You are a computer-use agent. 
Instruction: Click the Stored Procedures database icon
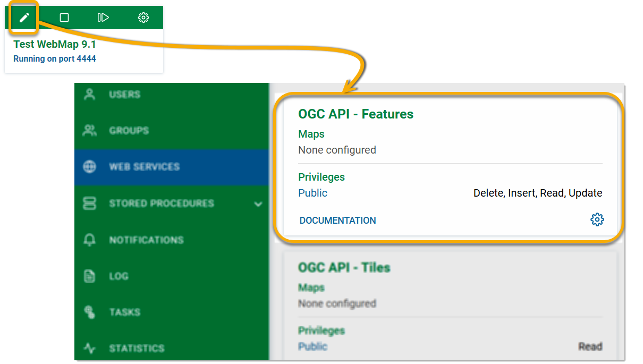pos(90,204)
